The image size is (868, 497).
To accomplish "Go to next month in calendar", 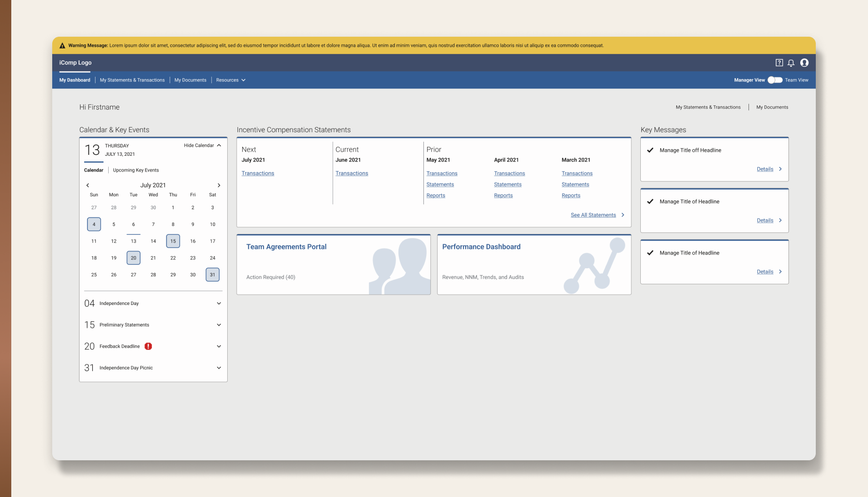I will click(219, 185).
